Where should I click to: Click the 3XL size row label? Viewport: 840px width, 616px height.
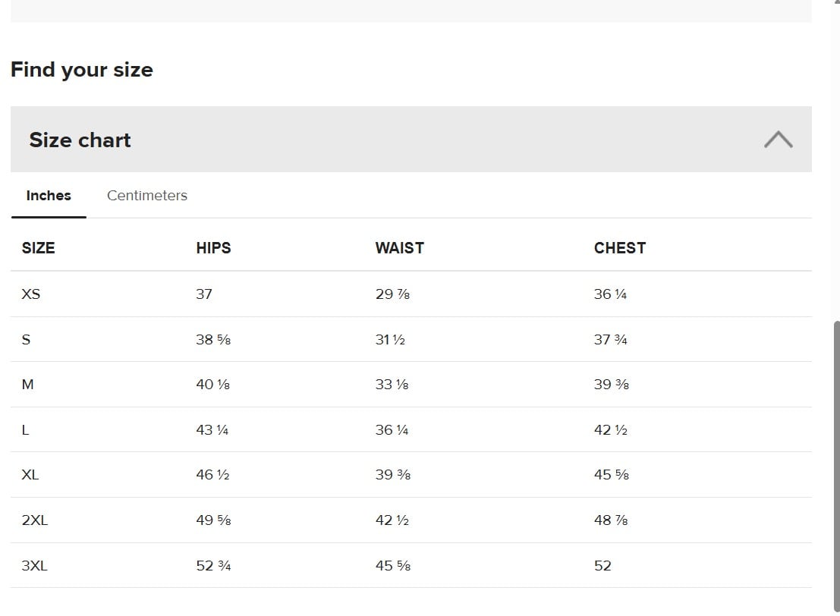point(35,566)
